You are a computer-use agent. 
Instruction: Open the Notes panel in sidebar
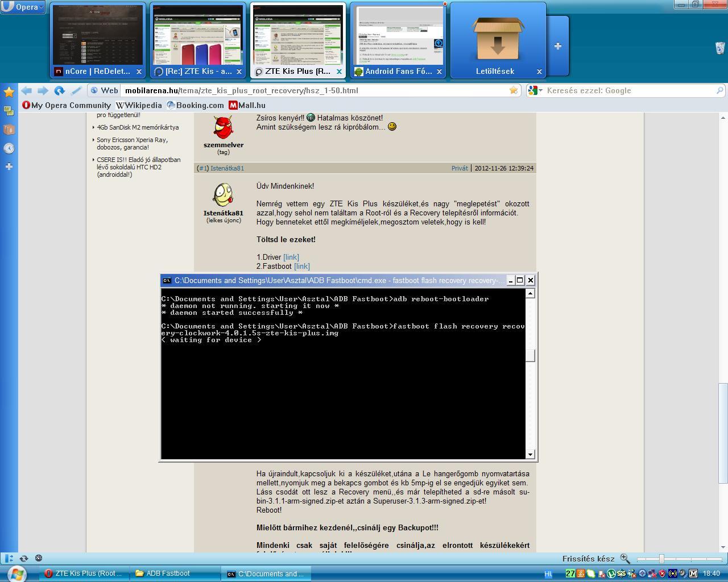9,110
